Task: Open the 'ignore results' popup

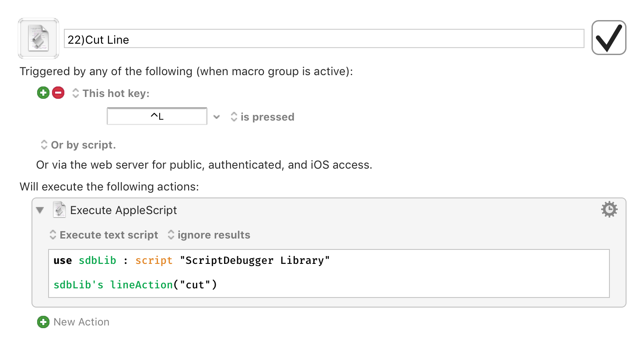Action: pos(209,235)
